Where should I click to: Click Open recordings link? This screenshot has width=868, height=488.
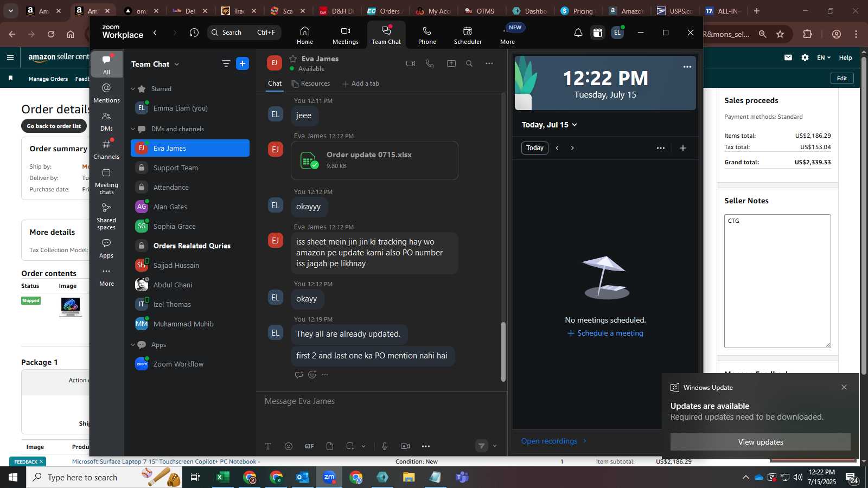coord(553,441)
